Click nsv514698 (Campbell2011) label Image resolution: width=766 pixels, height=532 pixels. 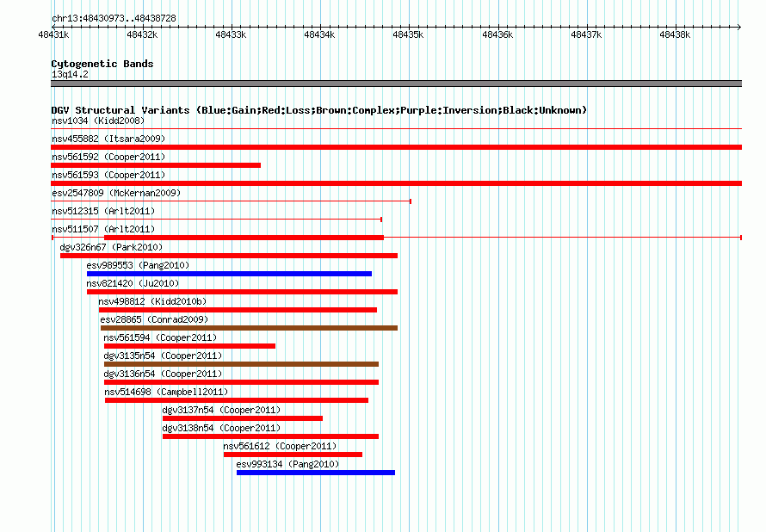coord(166,392)
